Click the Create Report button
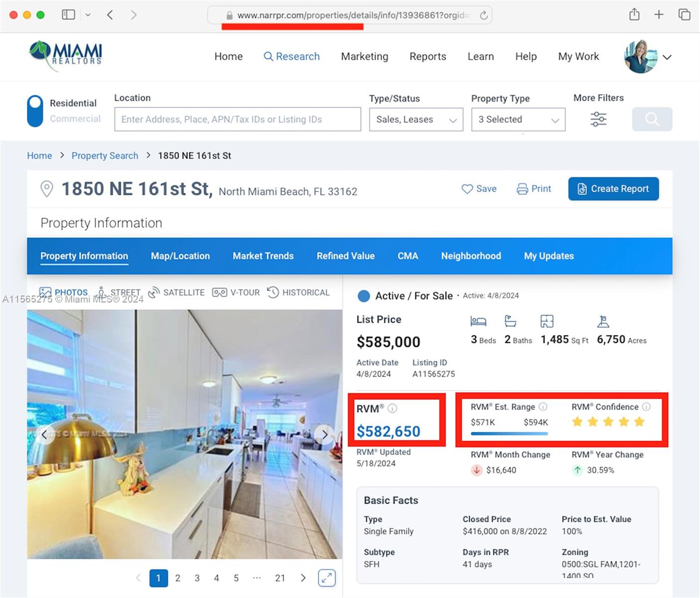The width and height of the screenshot is (700, 598). coord(613,189)
